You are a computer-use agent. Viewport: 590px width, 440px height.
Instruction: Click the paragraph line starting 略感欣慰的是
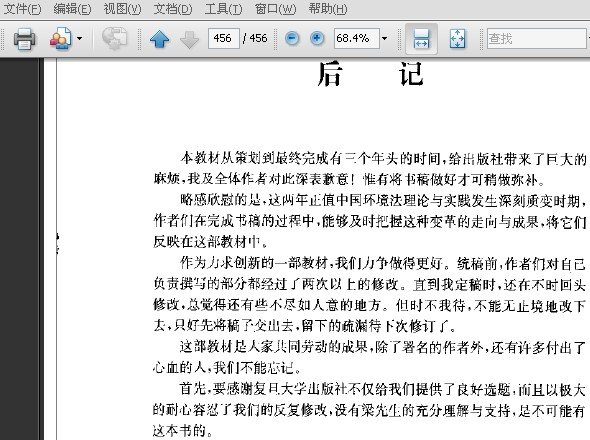pos(383,201)
